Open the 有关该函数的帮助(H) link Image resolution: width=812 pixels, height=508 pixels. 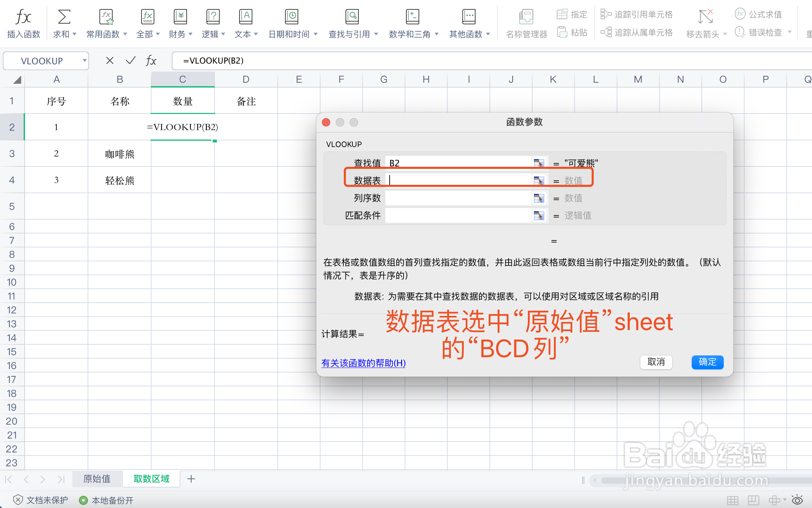[363, 363]
